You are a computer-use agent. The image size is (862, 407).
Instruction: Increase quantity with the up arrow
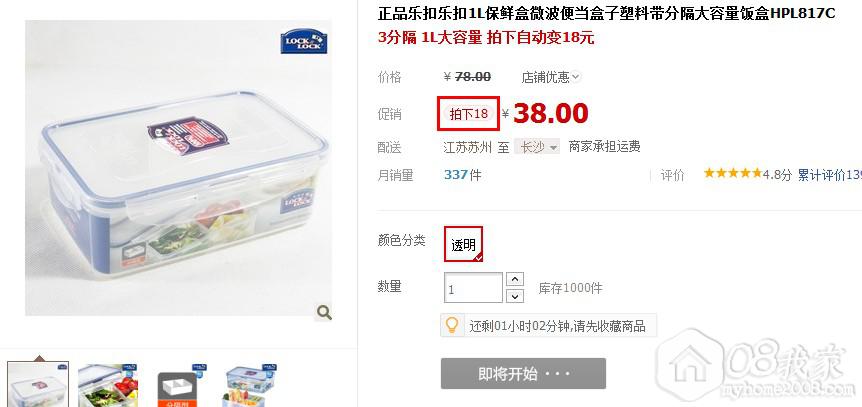514,279
